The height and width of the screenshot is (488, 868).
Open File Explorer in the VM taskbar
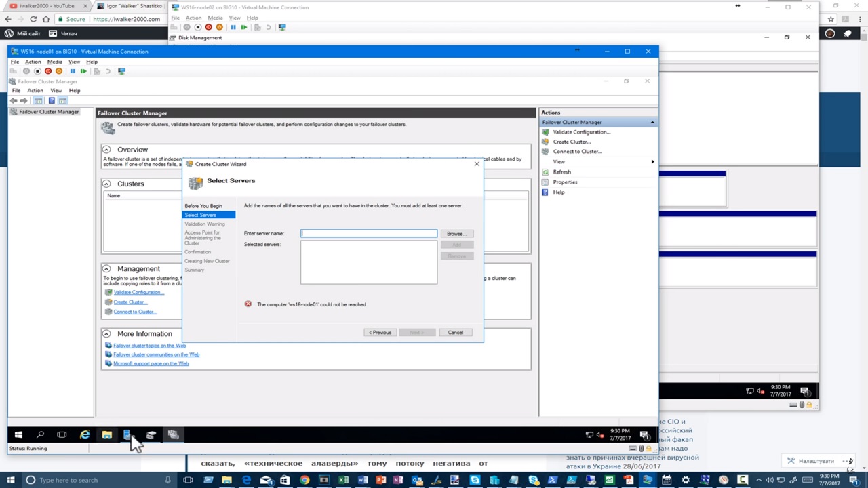click(106, 435)
